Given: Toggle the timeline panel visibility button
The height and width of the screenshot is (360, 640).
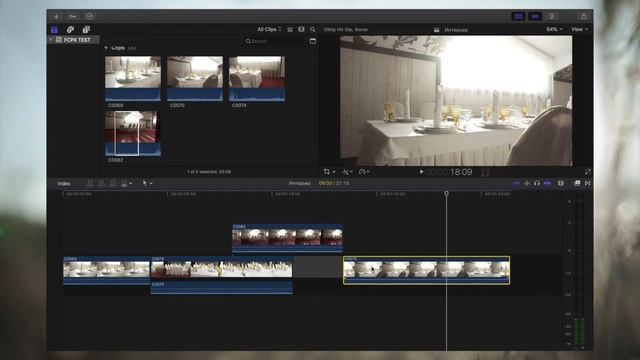Looking at the screenshot, I should [535, 16].
